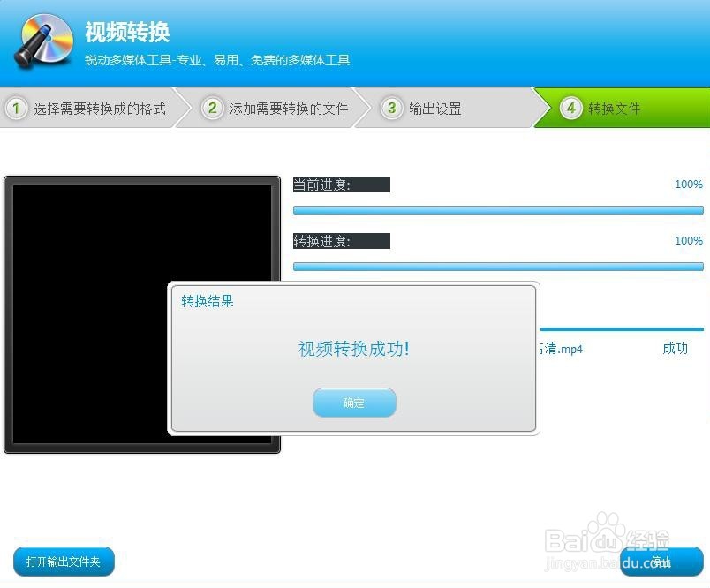Click the highlighted step 4 circle icon

pyautogui.click(x=572, y=107)
